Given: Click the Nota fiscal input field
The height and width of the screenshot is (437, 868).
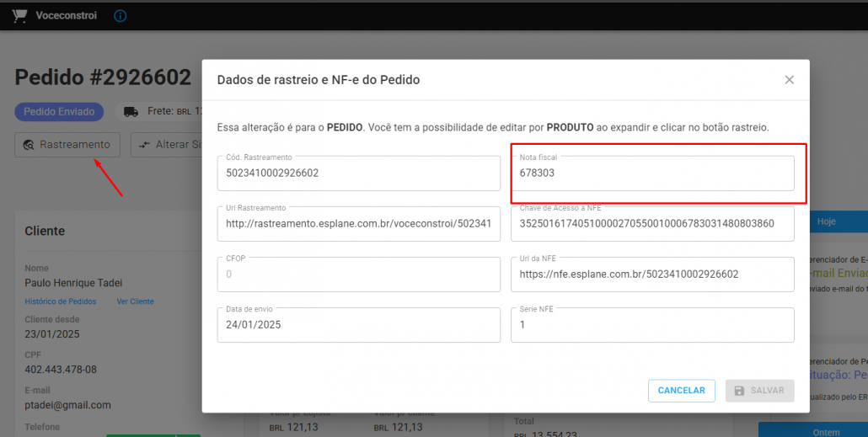Looking at the screenshot, I should (652, 173).
